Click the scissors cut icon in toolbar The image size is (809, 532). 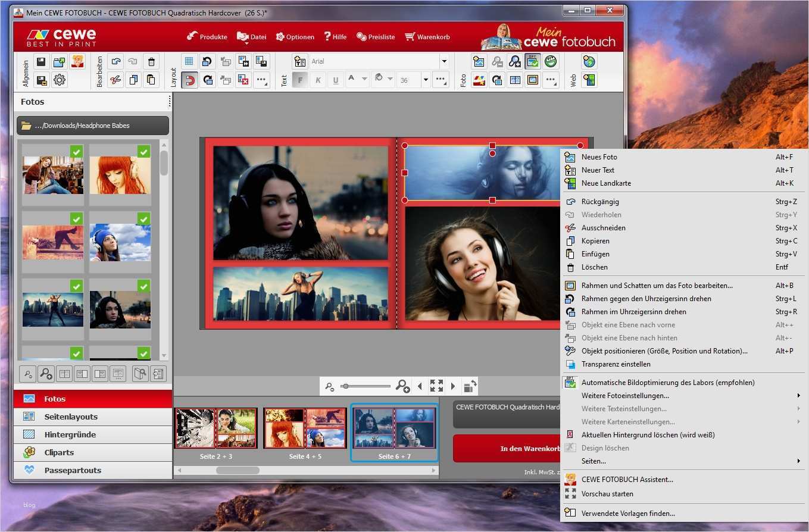[116, 80]
